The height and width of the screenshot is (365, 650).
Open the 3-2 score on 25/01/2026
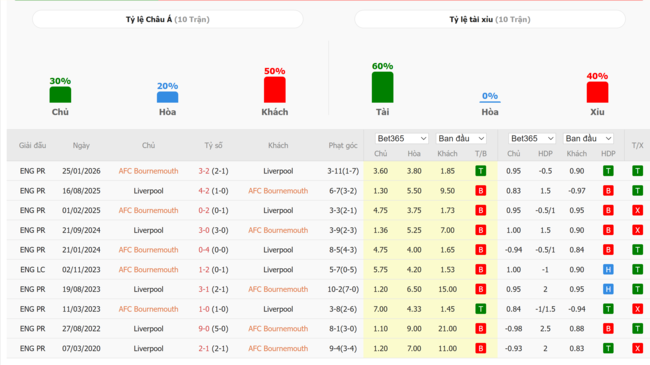(x=204, y=171)
